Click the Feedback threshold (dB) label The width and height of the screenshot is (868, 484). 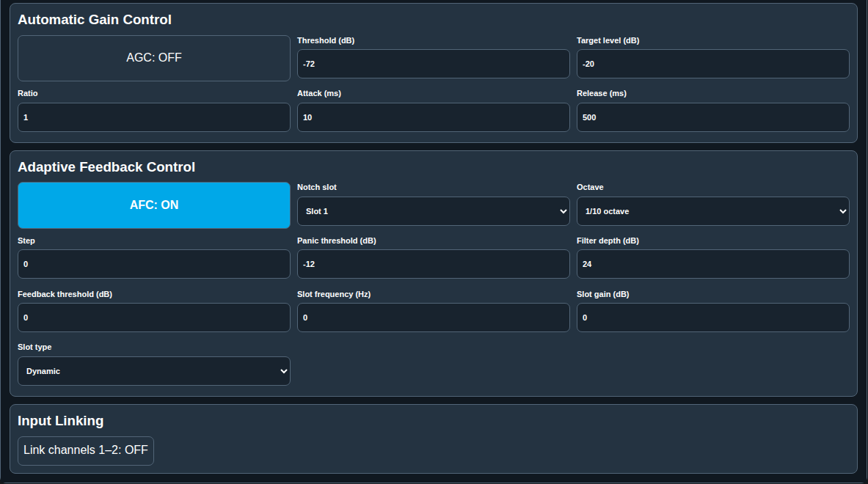(x=65, y=294)
